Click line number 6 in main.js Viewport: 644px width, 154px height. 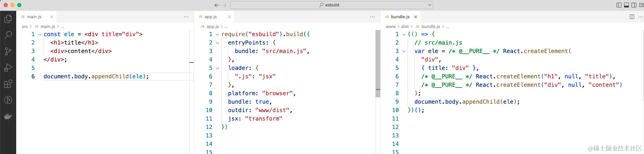[x=33, y=76]
